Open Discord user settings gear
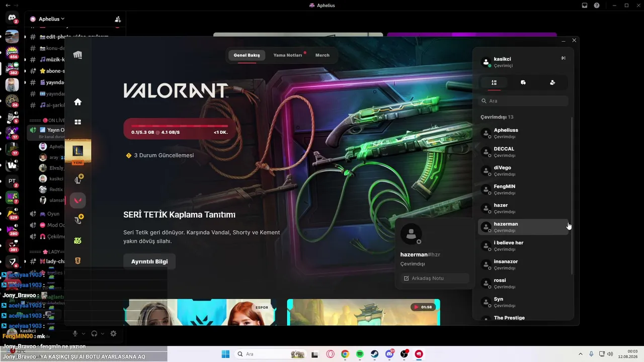The width and height of the screenshot is (644, 362). pyautogui.click(x=113, y=333)
